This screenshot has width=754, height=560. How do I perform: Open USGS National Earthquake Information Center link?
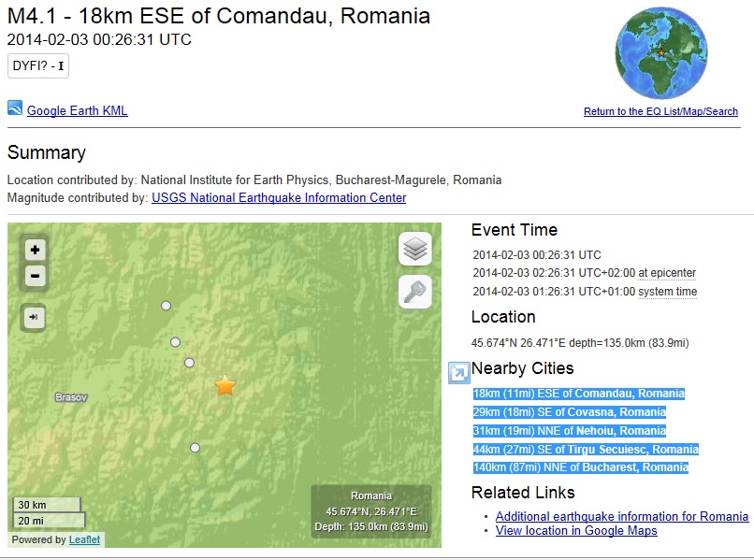click(x=279, y=197)
